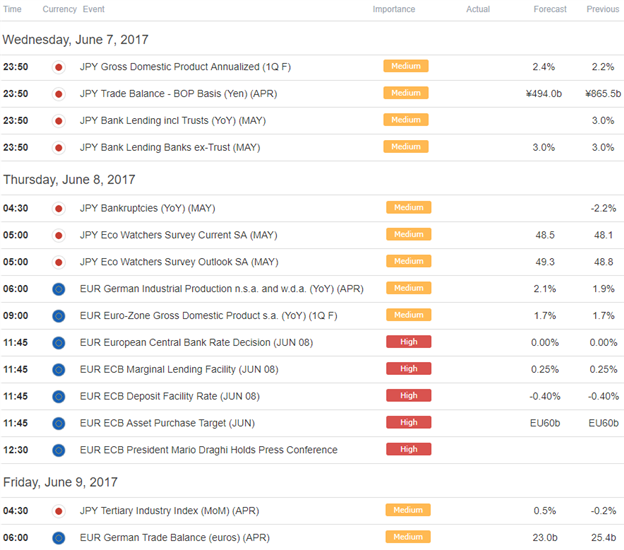Select the Friday, June 9, 2017 date heading
Image resolution: width=624 pixels, height=550 pixels.
pos(60,482)
